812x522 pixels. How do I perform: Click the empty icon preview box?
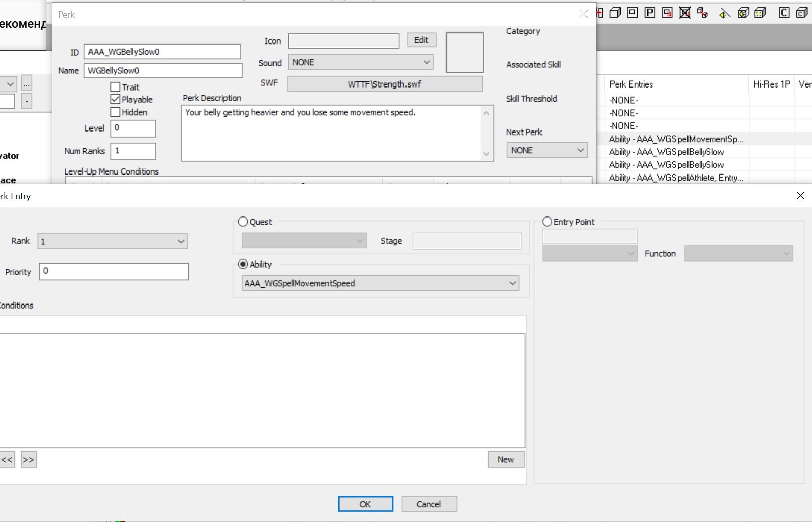pos(465,52)
